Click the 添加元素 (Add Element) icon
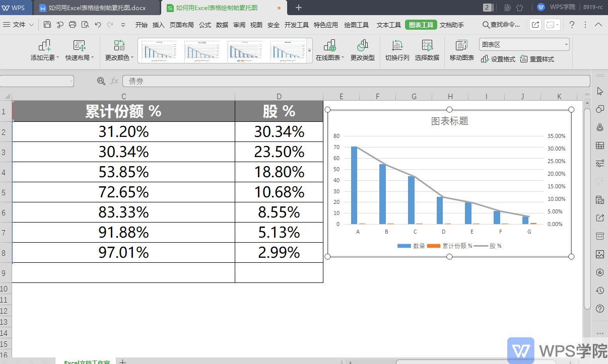The width and height of the screenshot is (608, 364). pos(45,50)
